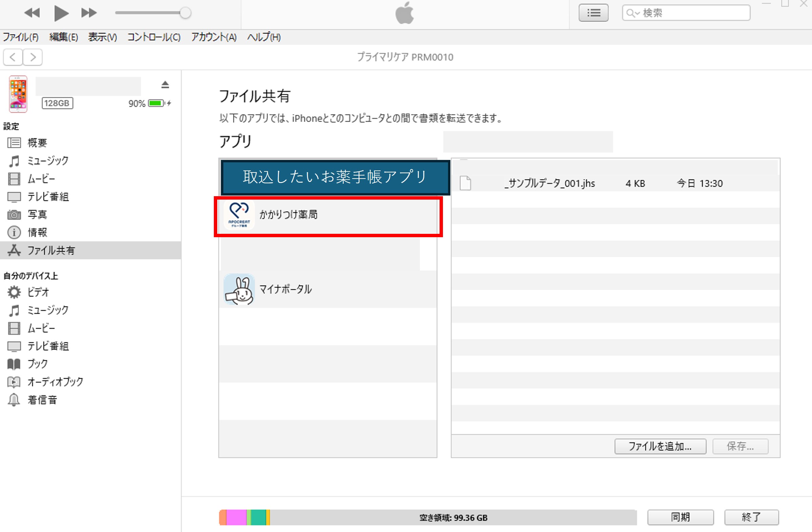Click the document icon of the jhs file
This screenshot has width=812, height=532.
pos(465,183)
